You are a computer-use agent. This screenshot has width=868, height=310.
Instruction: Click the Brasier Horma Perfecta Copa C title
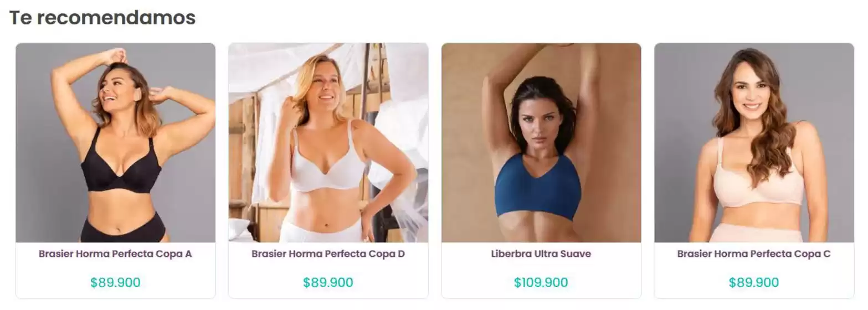[x=754, y=254]
